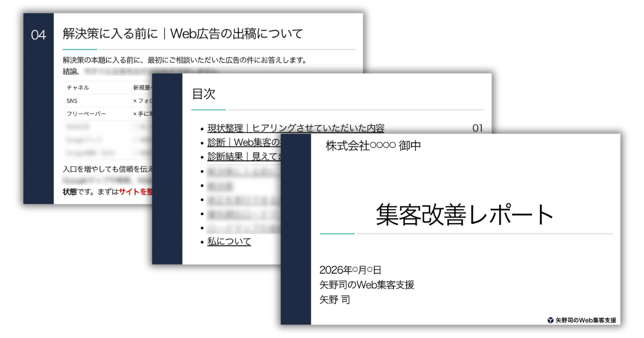This screenshot has width=644, height=338.
Task: Click page number 01 in contents
Action: 477,128
